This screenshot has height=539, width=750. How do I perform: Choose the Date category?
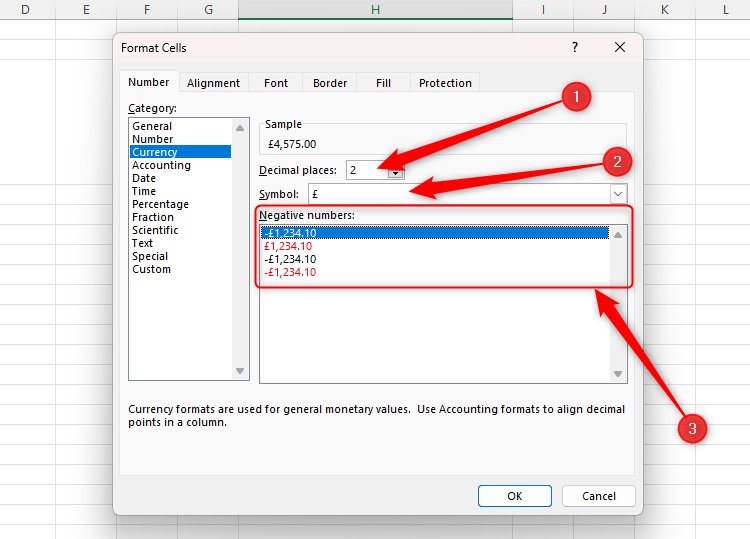[181, 178]
